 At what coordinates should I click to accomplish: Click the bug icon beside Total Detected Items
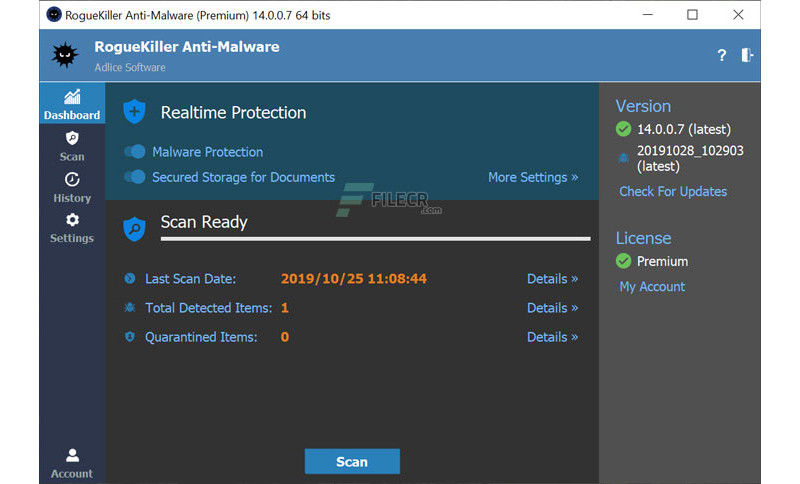click(130, 308)
